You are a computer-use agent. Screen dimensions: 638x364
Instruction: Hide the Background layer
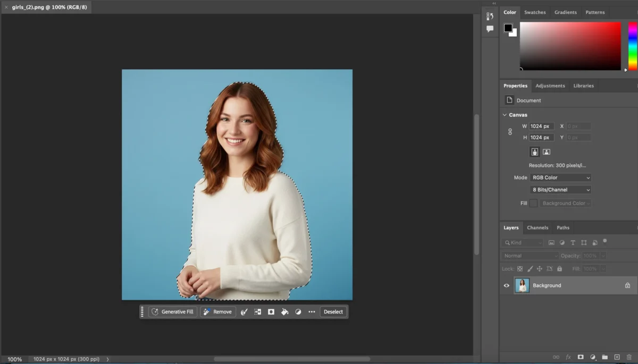tap(506, 285)
